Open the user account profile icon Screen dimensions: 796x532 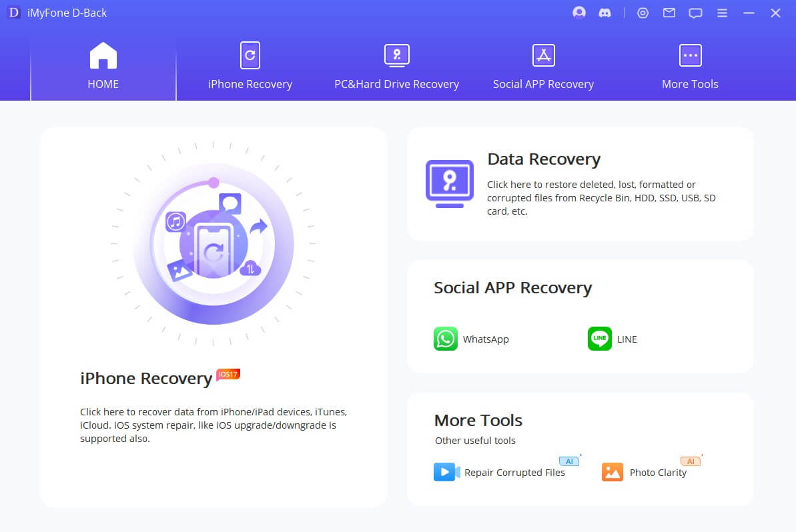[578, 13]
